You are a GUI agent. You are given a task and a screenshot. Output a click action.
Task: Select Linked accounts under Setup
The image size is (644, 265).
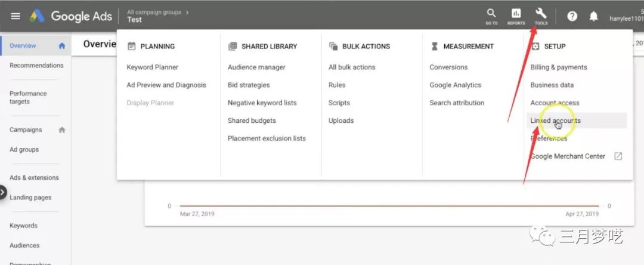coord(555,121)
